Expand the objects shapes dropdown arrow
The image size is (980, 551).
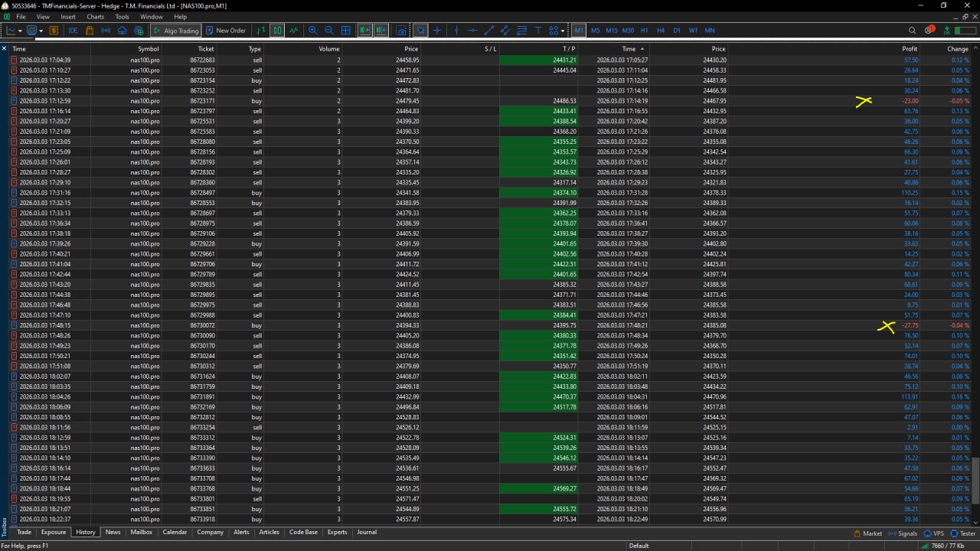[x=563, y=31]
